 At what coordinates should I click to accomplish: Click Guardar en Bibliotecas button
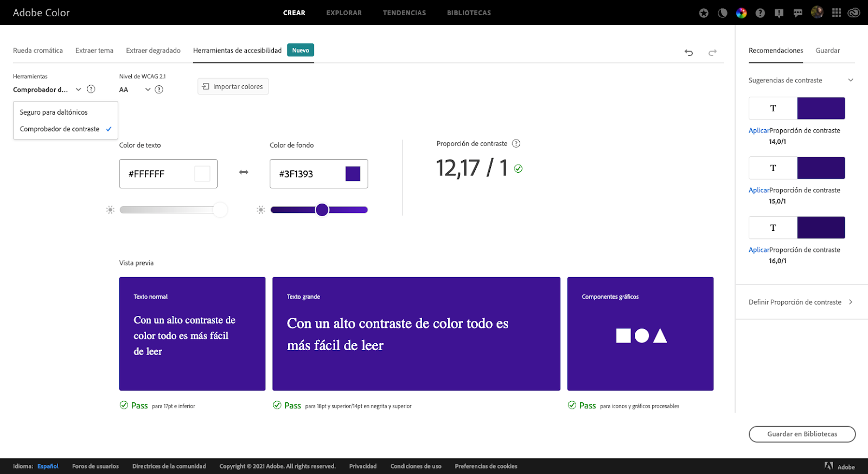[x=802, y=434]
